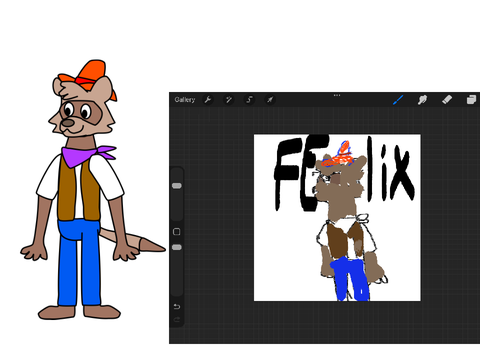Activate the Transform arrow tool
The width and height of the screenshot is (480, 360).
[270, 100]
